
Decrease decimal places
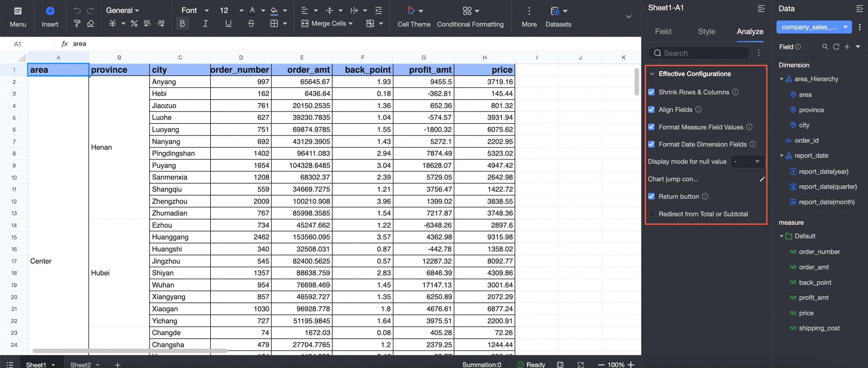point(147,23)
